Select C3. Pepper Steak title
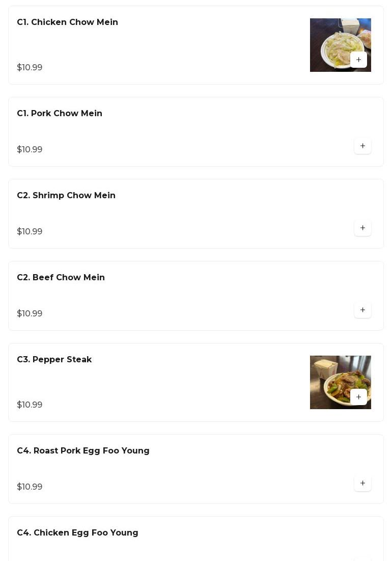Viewport: 392px width, 561px height. click(x=54, y=360)
